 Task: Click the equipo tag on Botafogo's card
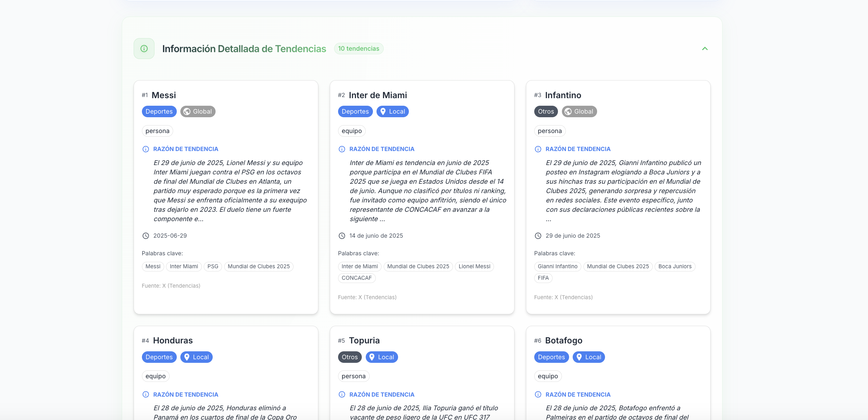pos(548,376)
